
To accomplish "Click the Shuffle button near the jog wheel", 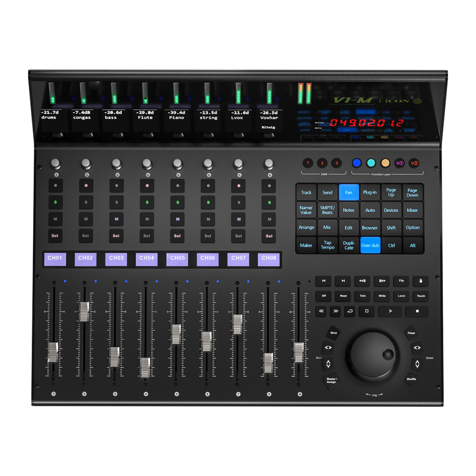I will 412,379.
